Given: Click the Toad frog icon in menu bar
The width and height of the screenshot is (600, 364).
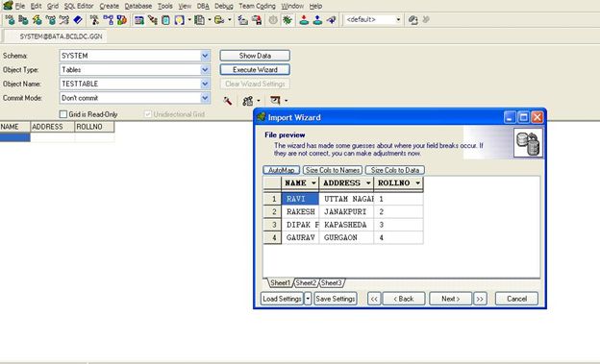Looking at the screenshot, I should point(8,6).
